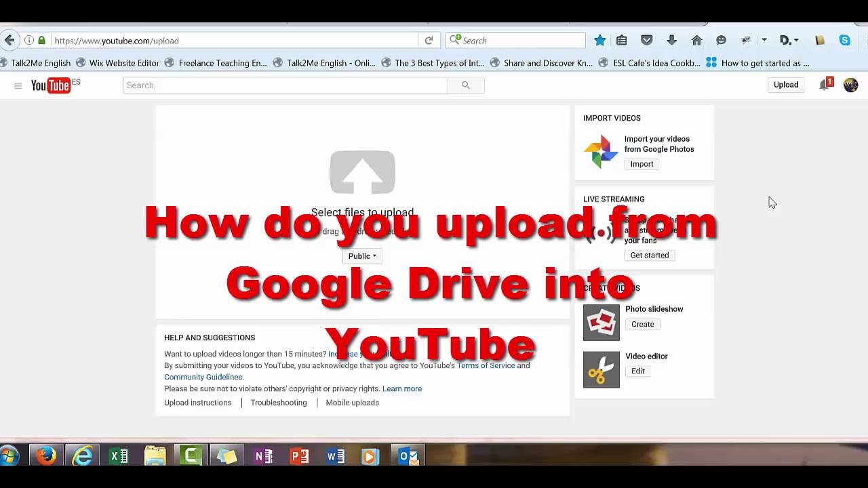
Task: Open the account avatar menu
Action: click(850, 85)
